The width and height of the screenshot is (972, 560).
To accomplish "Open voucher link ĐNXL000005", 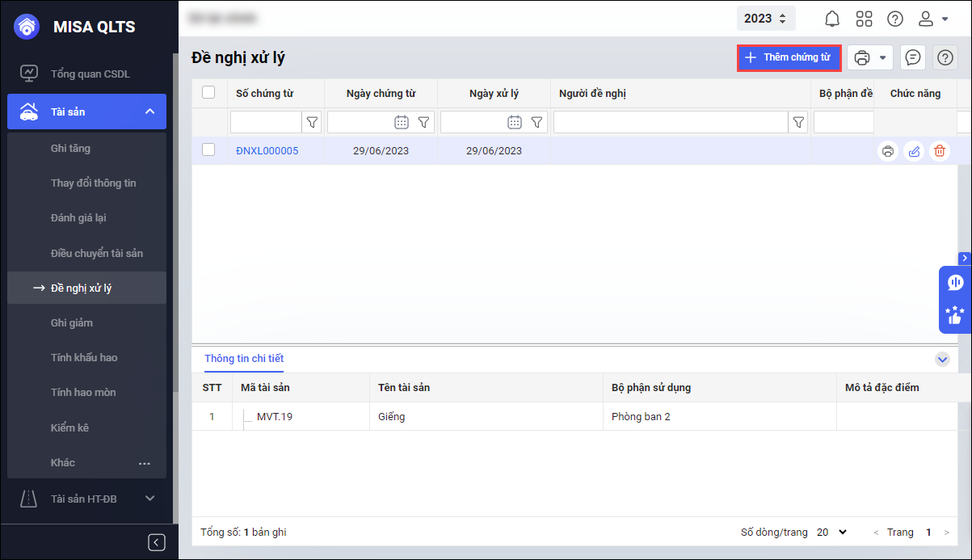I will [267, 151].
